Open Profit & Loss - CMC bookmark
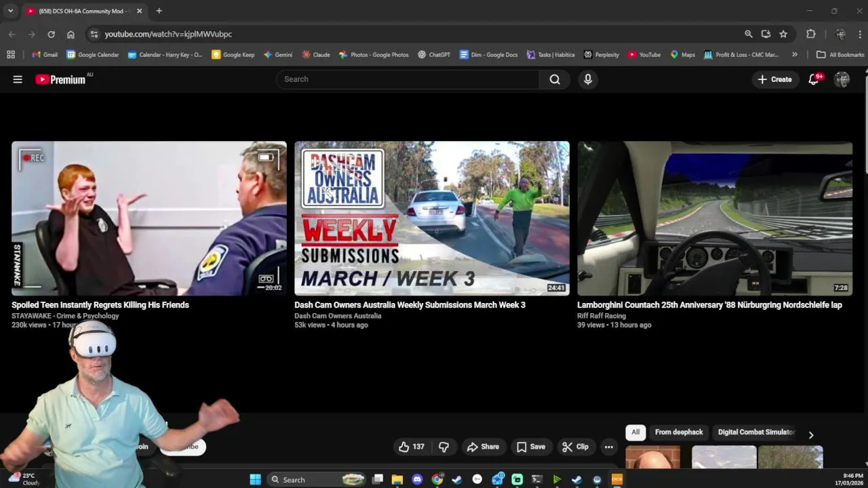The width and height of the screenshot is (868, 488). 741,55
